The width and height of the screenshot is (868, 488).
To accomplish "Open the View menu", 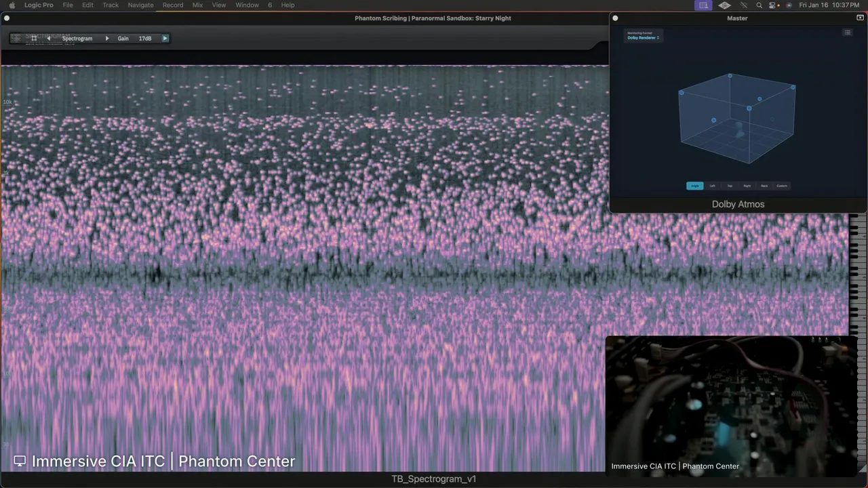I will [x=219, y=5].
